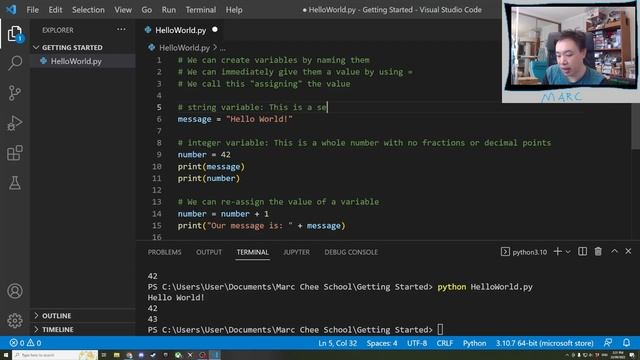Open the Run menu
The image size is (640, 360).
click(x=169, y=9)
